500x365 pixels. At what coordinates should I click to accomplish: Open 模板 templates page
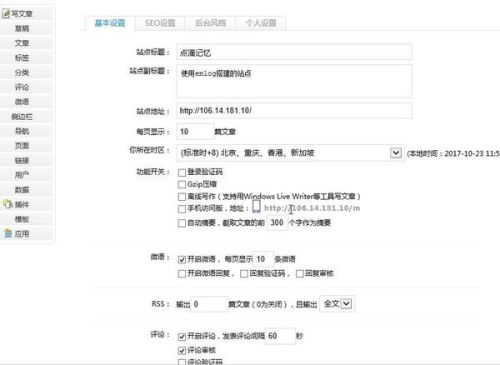pyautogui.click(x=22, y=219)
